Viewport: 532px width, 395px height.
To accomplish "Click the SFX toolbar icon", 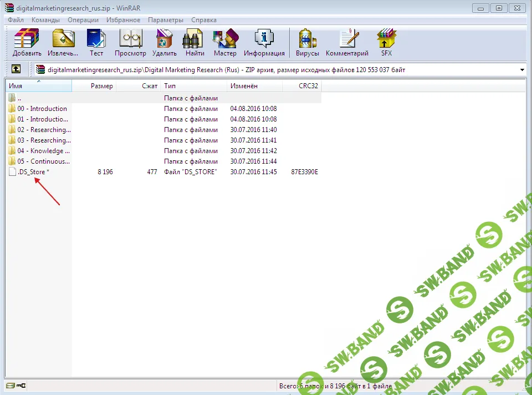I will [x=386, y=43].
